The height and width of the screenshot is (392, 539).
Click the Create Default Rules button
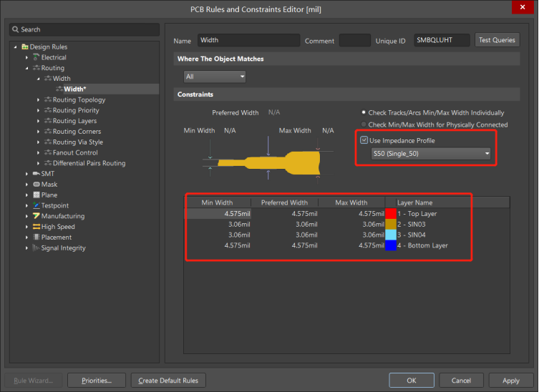[x=169, y=381]
